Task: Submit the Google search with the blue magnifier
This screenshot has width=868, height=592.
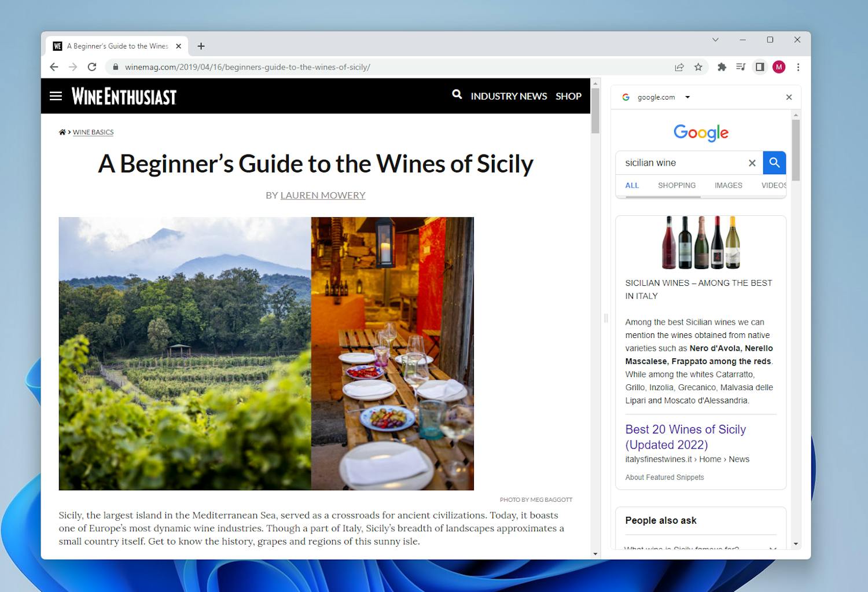Action: (774, 163)
